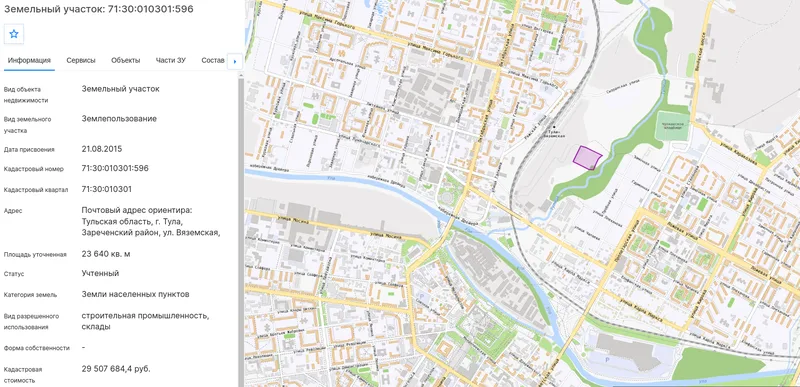The width and height of the screenshot is (800, 387).
Task: Click parking P icon near large shopping center
Action: point(606,358)
